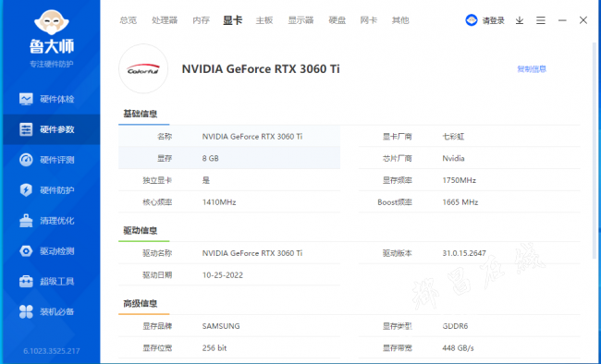Select the 1410MHz core frequency value

coord(219,202)
